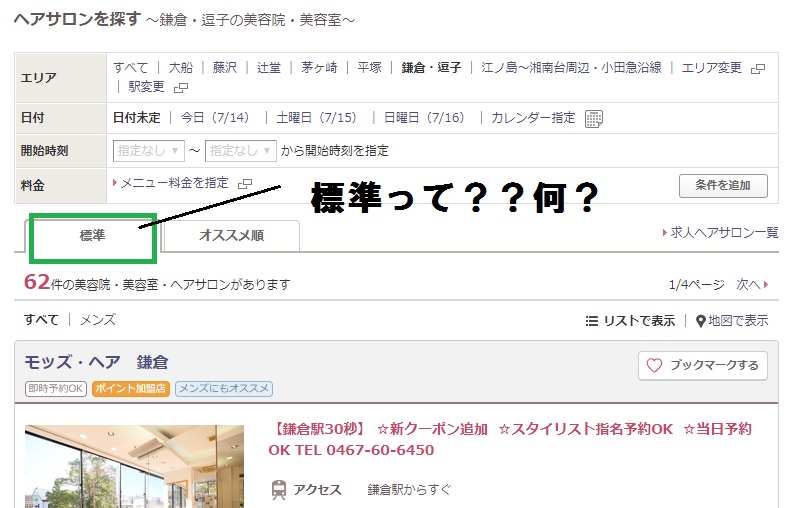Click the 次へ next page arrow
The image size is (789, 508).
pyautogui.click(x=752, y=285)
